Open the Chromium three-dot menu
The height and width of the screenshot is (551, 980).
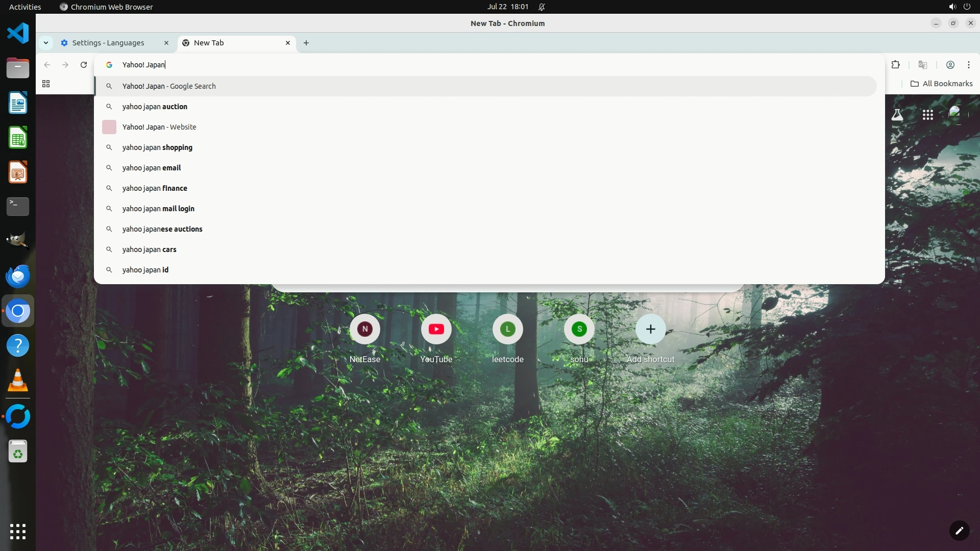tap(968, 65)
